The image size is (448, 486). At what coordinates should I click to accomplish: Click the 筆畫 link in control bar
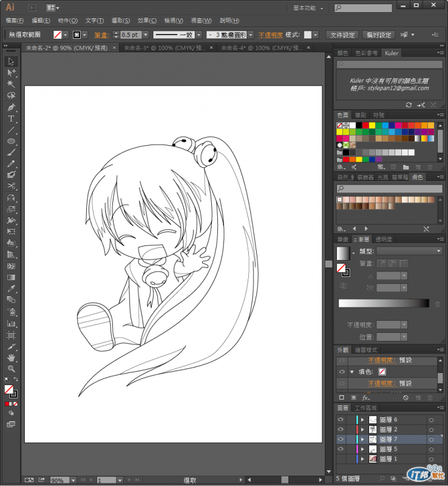101,35
